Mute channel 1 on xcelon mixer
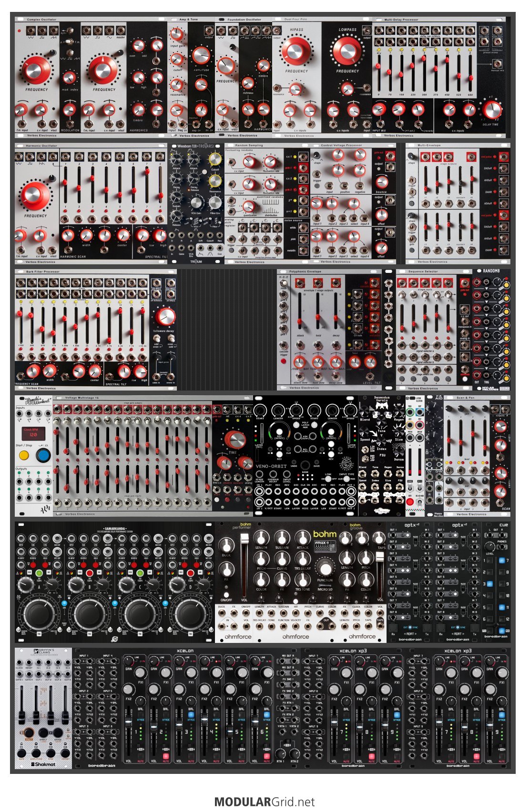The image size is (530, 812). (140, 756)
